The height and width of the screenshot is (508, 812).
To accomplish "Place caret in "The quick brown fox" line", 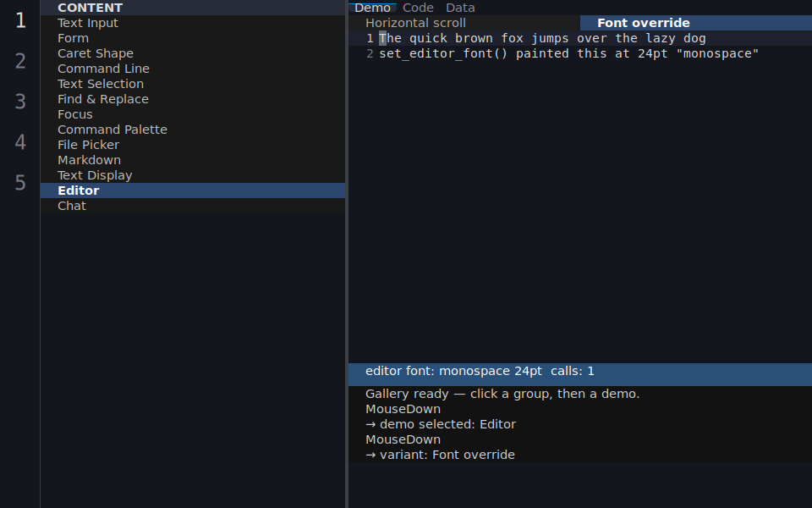I will [580, 38].
